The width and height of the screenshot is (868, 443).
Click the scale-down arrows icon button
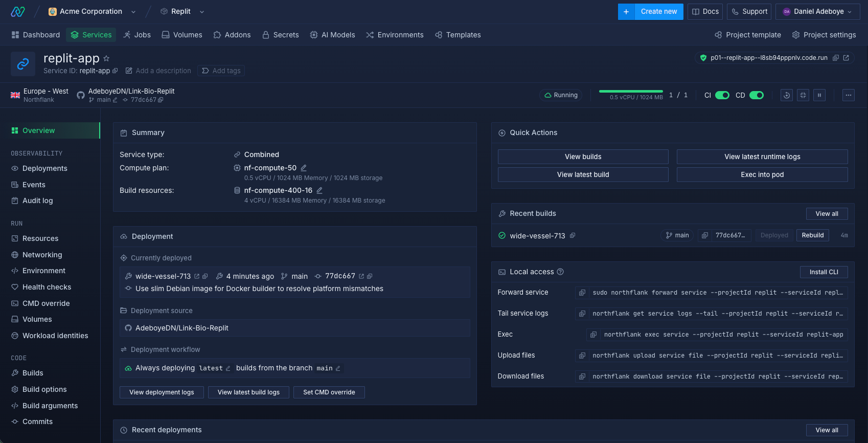click(x=803, y=95)
